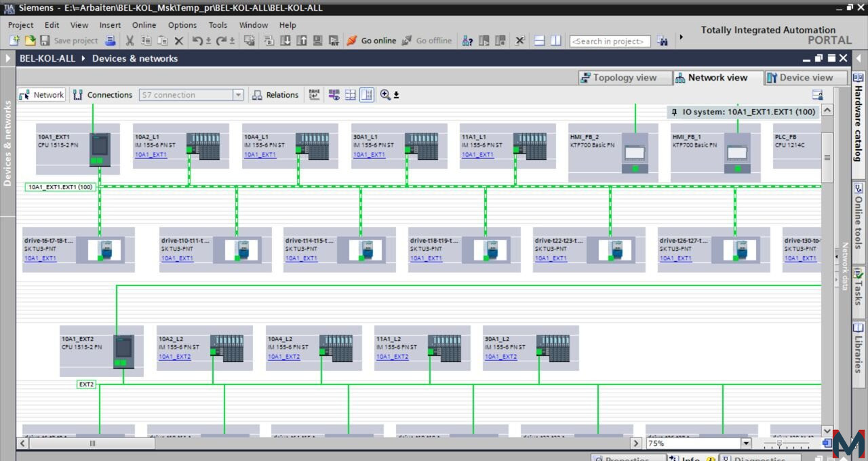The image size is (868, 461).
Task: Expand the breadcrumb arrow after BEL-KOL-ALL
Action: [x=84, y=58]
